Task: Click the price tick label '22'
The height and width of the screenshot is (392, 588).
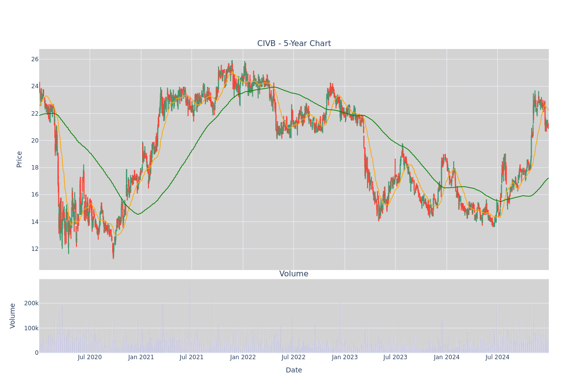Action: coord(35,114)
